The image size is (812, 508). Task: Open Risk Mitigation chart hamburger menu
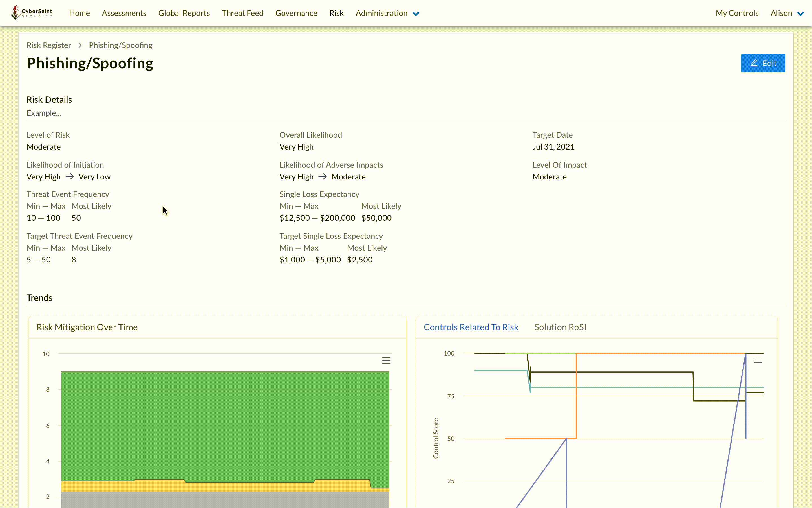tap(386, 360)
